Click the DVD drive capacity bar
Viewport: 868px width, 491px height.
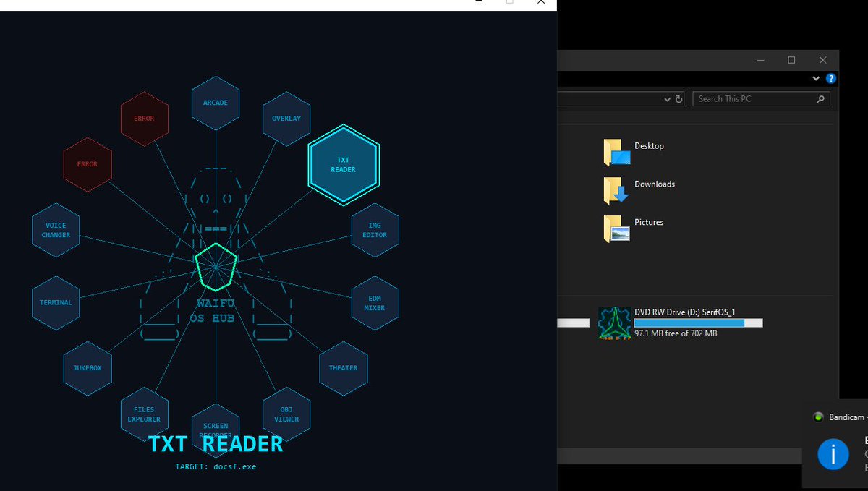pyautogui.click(x=698, y=323)
